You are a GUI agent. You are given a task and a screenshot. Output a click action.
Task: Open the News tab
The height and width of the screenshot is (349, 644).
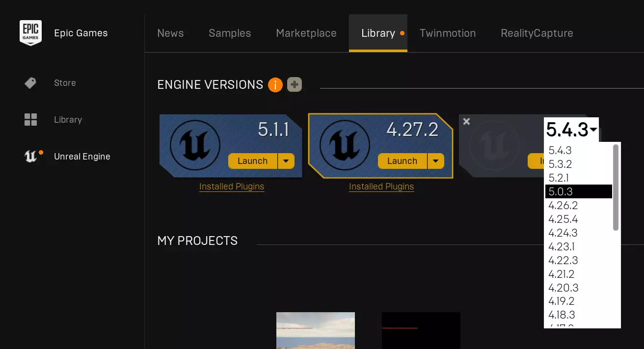point(170,33)
